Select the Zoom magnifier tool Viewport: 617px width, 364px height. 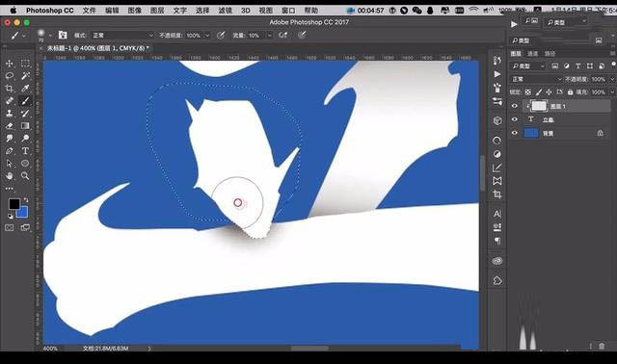[x=25, y=175]
